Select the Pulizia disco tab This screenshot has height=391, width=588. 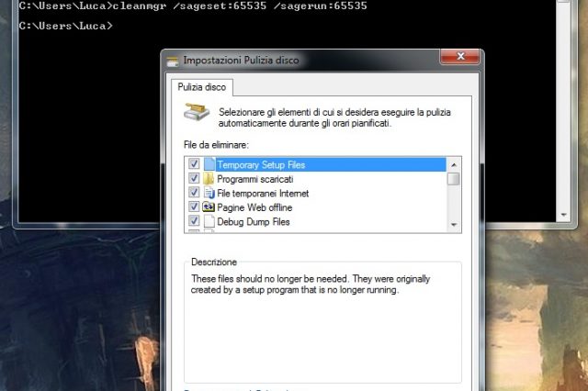pos(202,87)
